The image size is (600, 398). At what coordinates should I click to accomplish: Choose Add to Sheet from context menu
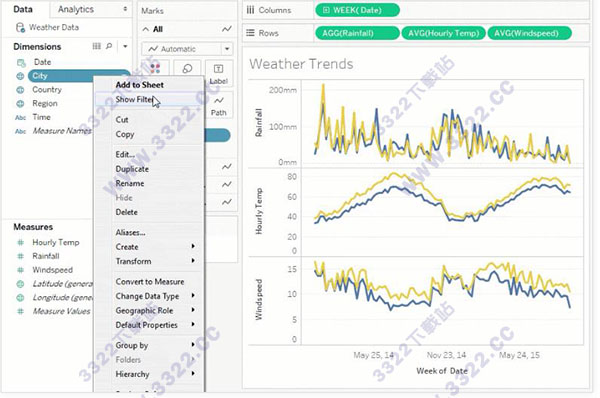click(x=149, y=85)
